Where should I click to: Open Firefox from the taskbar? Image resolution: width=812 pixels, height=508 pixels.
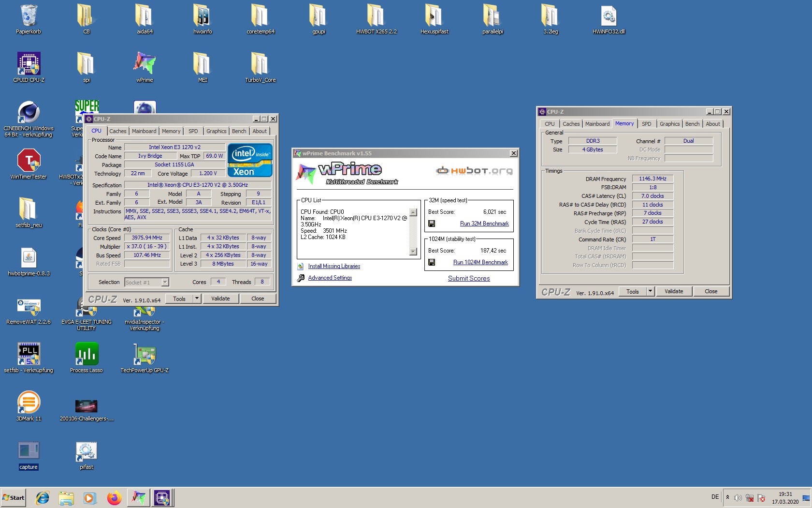coord(114,497)
